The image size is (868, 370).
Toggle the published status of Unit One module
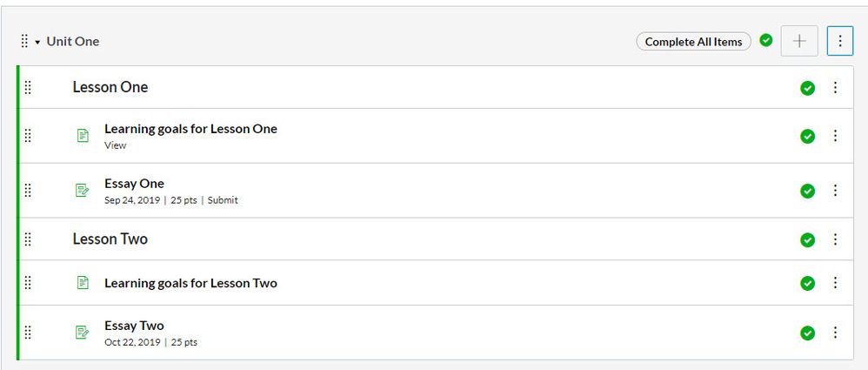765,40
